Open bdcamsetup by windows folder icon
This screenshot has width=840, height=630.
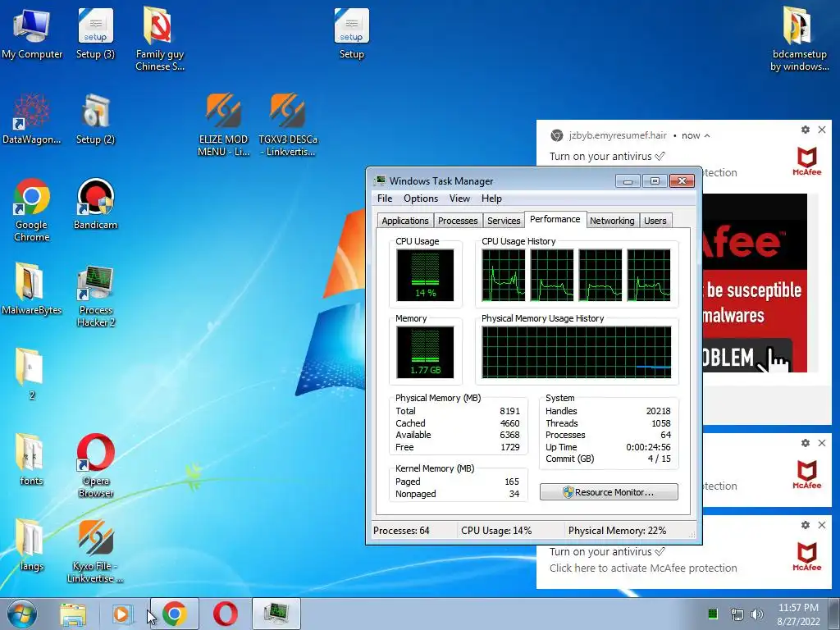click(799, 39)
